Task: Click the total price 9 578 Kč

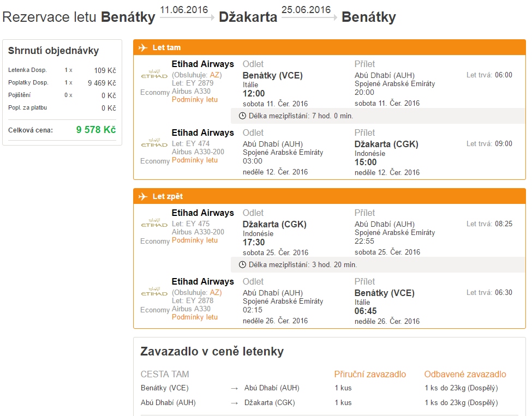Action: [96, 130]
